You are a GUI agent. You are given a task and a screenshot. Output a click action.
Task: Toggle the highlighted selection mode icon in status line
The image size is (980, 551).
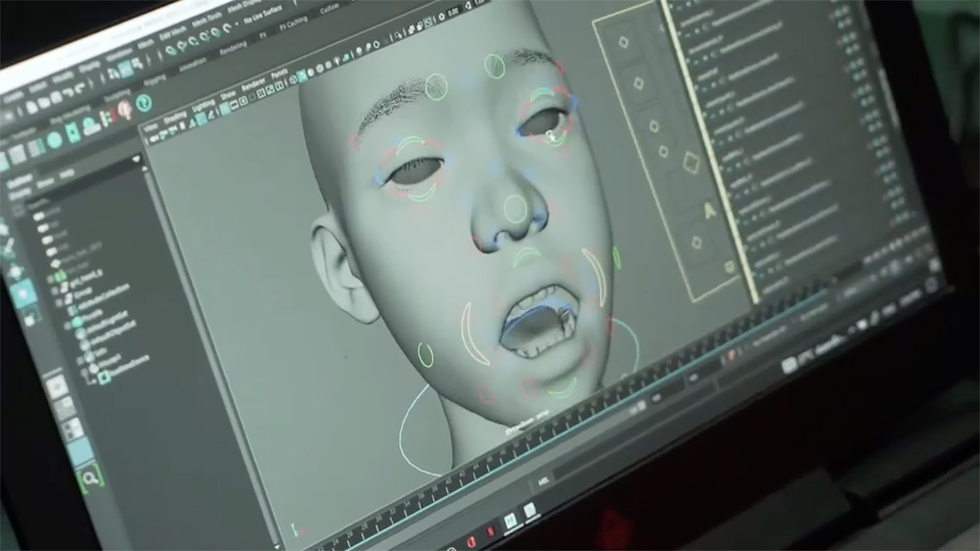click(125, 69)
